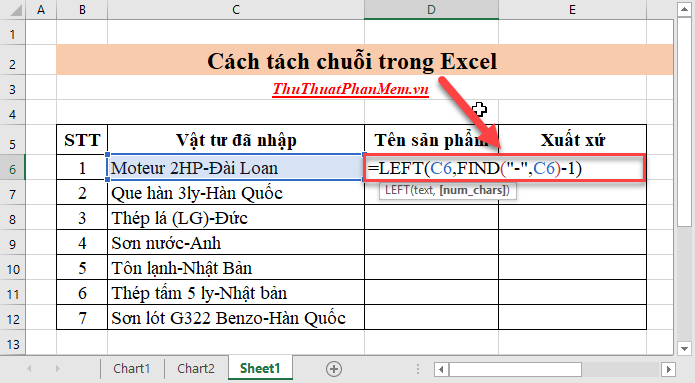Select column E header
695x383 pixels.
click(572, 10)
